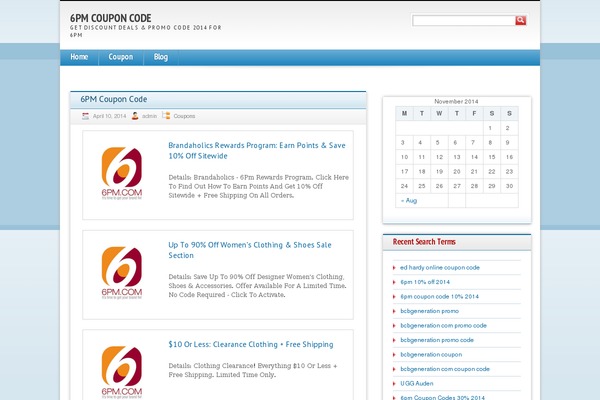Click search term ed hardy online coupon code
This screenshot has height=400, width=600.
point(440,268)
